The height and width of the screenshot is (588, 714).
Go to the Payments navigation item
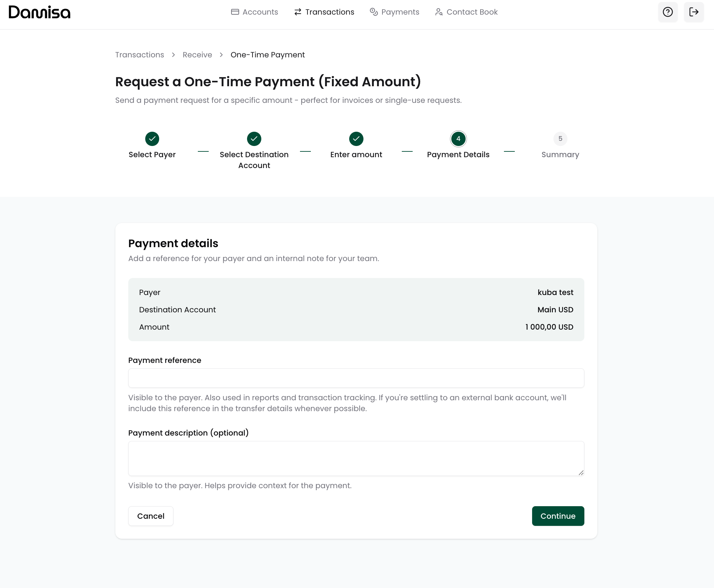tap(394, 12)
